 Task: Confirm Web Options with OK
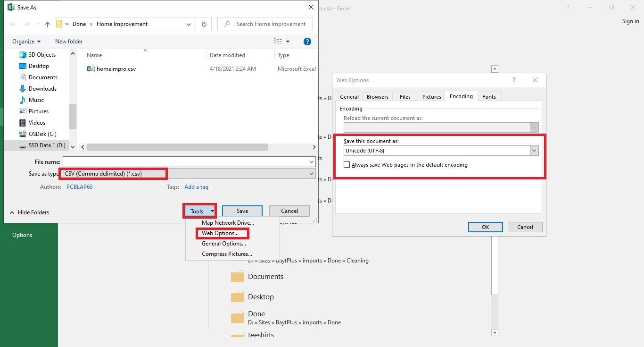click(486, 227)
